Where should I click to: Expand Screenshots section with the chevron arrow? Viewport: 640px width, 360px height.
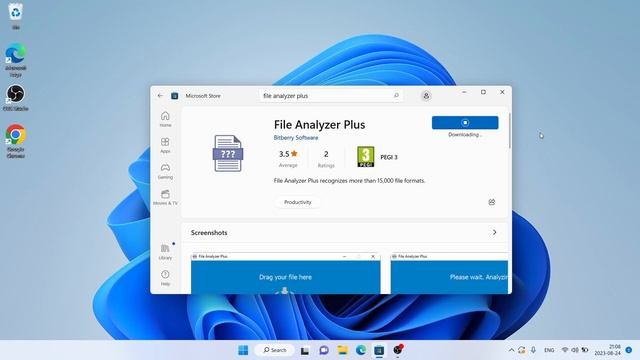pos(494,232)
